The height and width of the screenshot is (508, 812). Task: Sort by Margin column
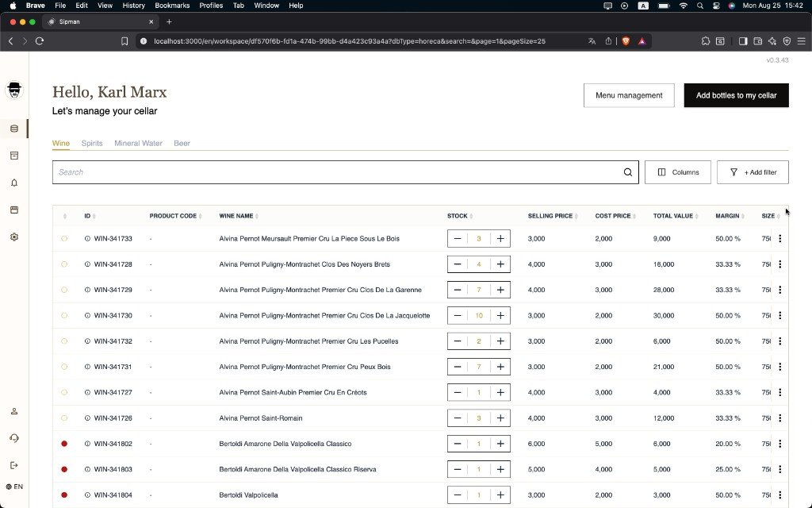click(x=730, y=216)
